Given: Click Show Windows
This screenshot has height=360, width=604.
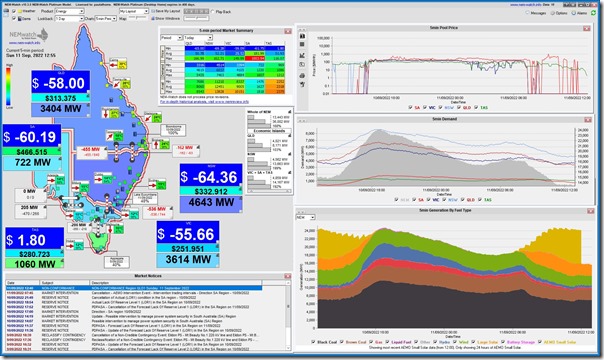Looking at the screenshot, I should [166, 18].
